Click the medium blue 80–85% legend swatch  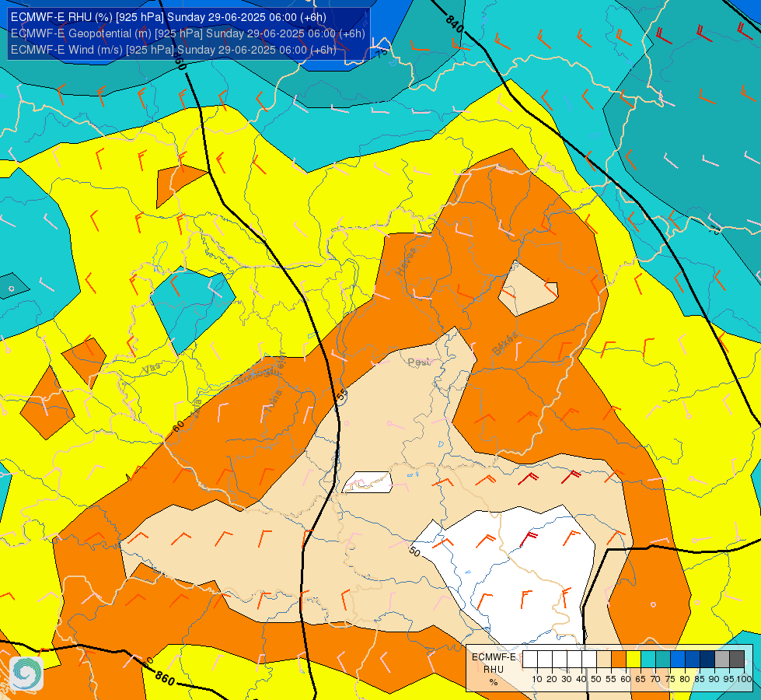(x=693, y=660)
